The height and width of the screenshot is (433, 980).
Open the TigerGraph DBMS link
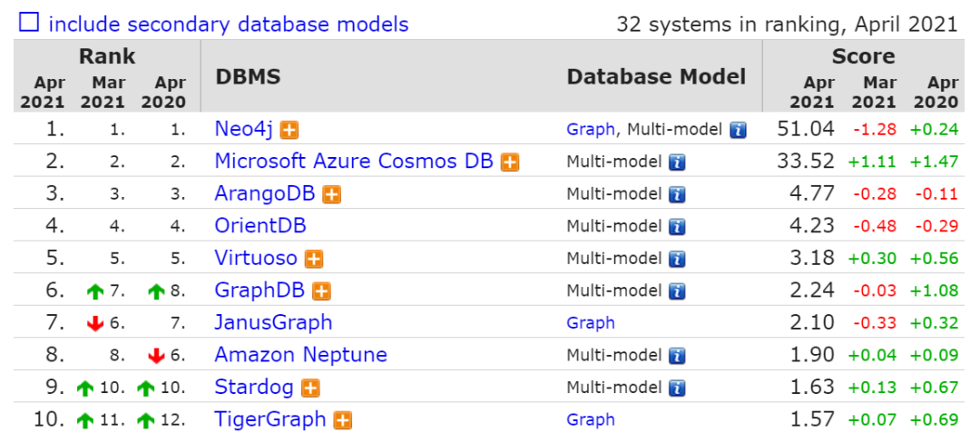point(270,419)
